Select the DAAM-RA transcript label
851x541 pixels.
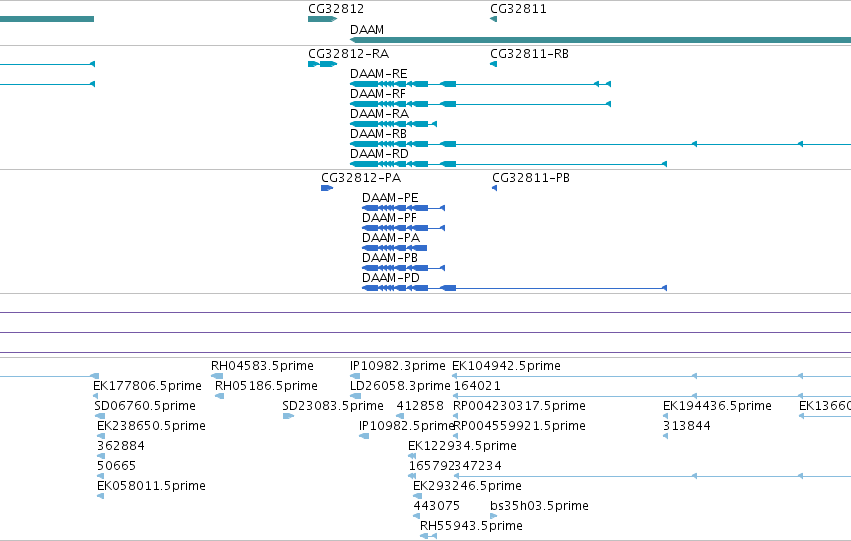(x=379, y=114)
